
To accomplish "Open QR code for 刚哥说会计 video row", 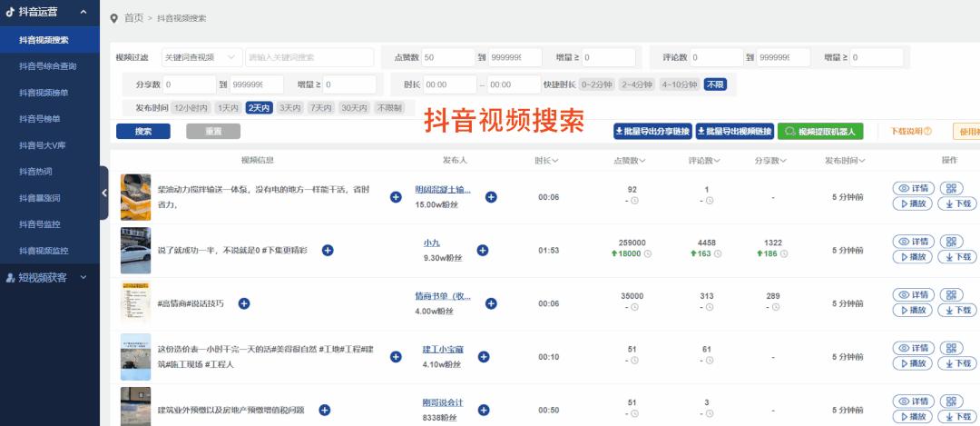I will click(x=951, y=401).
